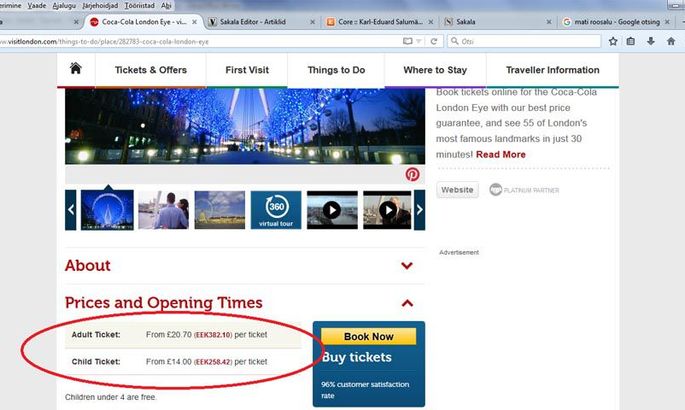Screen dimensions: 685x410
Task: Reload the page with the refresh icon
Action: click(x=434, y=41)
